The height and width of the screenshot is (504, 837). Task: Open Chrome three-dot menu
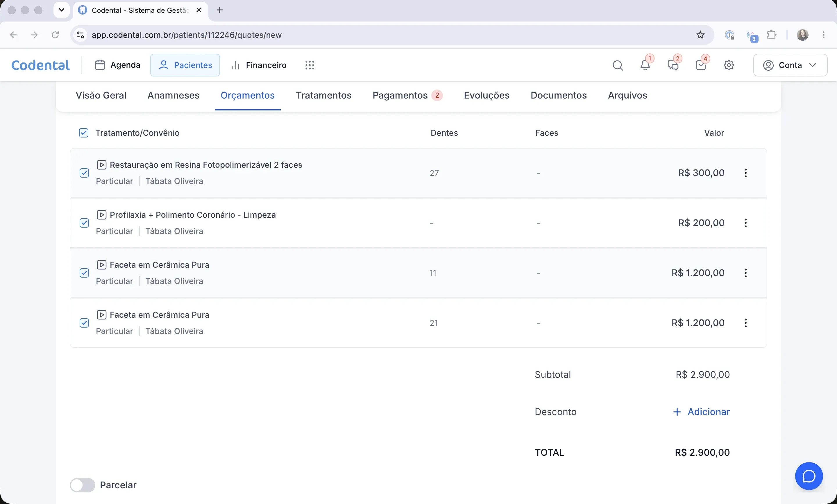pyautogui.click(x=823, y=35)
